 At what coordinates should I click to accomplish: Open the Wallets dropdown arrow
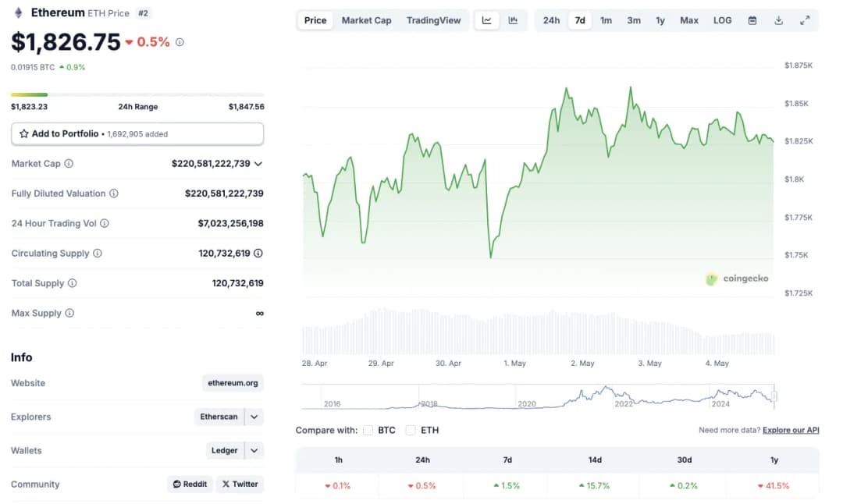[x=254, y=450]
